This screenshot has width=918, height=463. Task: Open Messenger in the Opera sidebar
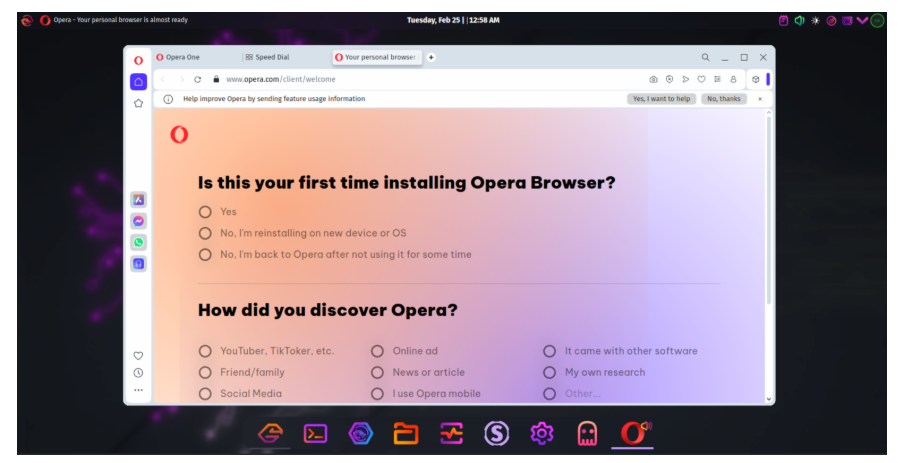click(138, 221)
